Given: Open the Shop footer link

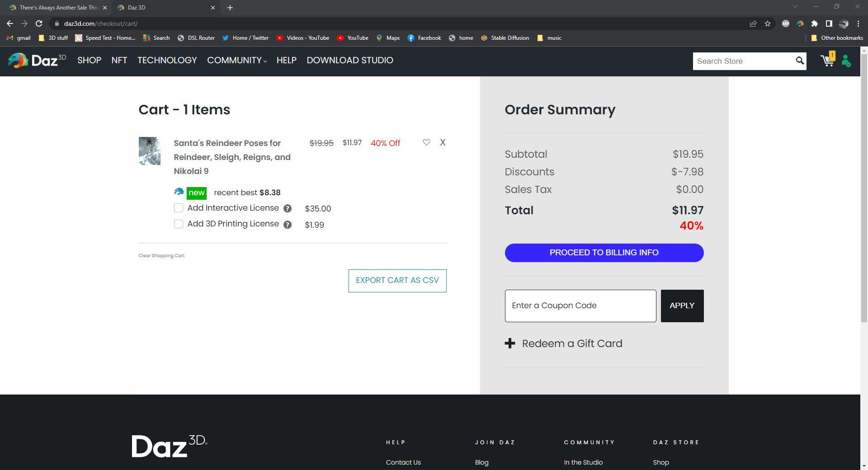Looking at the screenshot, I should coord(660,462).
